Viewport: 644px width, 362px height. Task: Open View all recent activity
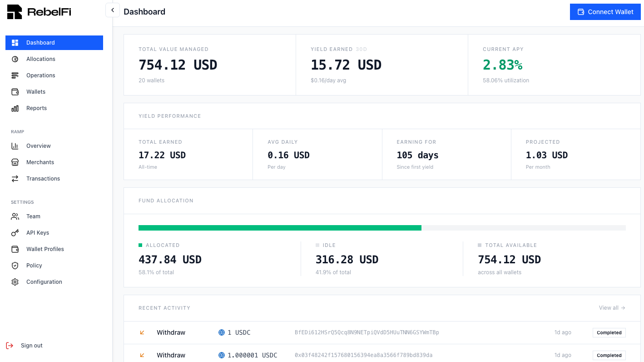(x=612, y=307)
